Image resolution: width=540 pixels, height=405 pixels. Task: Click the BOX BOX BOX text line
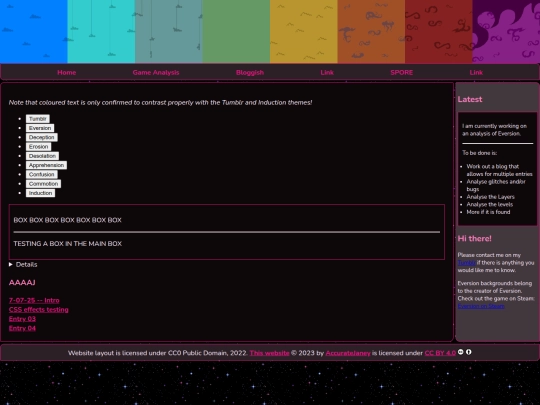[x=68, y=220]
